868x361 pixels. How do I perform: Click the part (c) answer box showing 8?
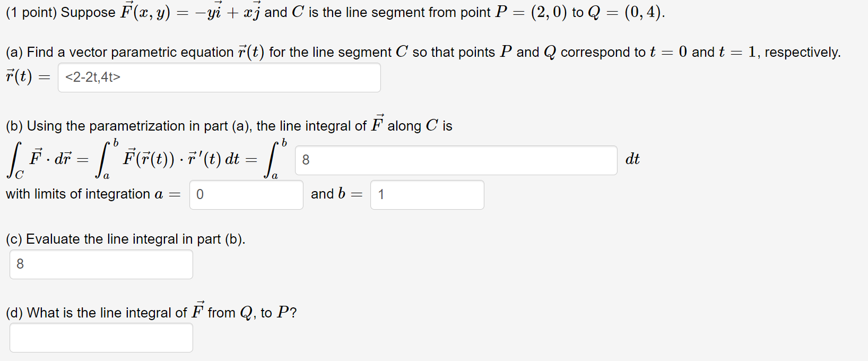click(100, 264)
